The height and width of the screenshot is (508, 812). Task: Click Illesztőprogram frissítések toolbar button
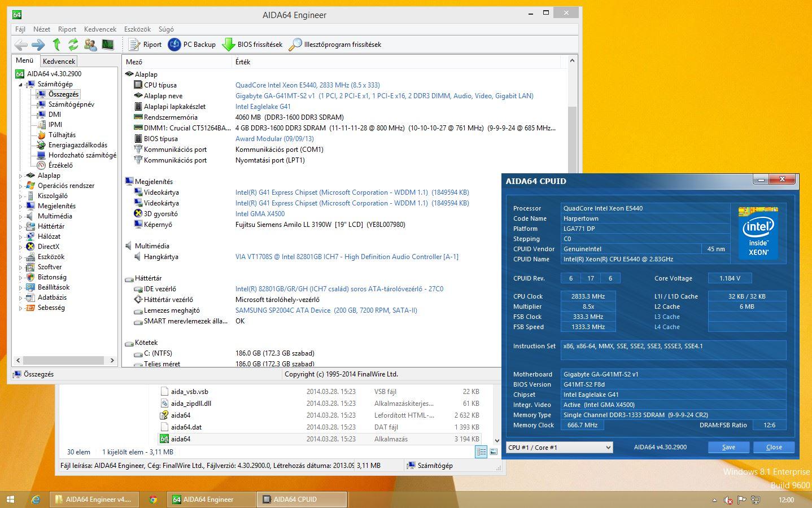point(335,45)
